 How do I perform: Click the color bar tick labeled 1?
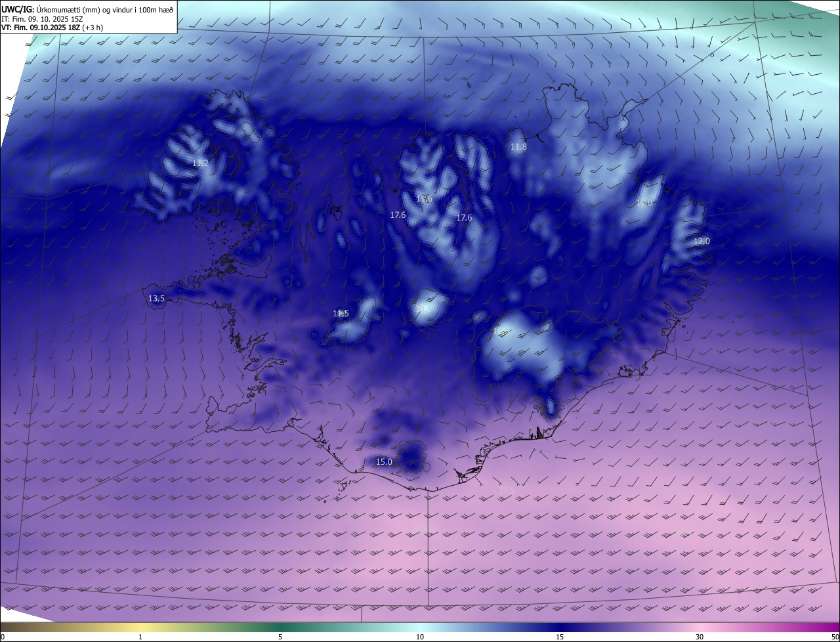pyautogui.click(x=140, y=637)
